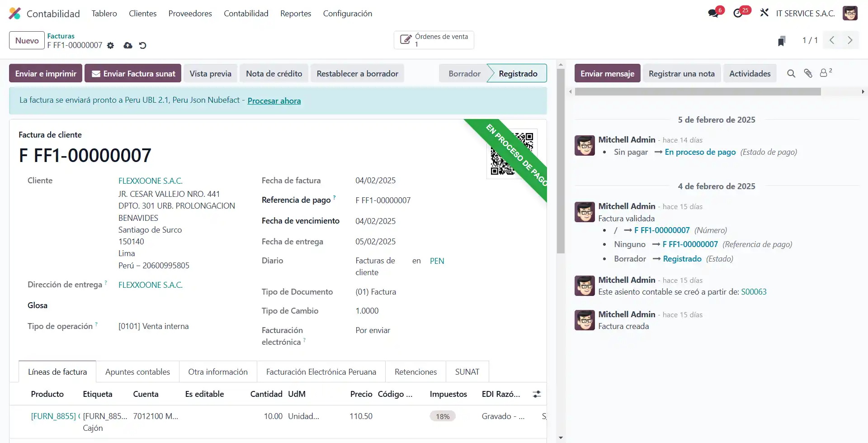
Task: Click the Actividades button
Action: pos(750,73)
